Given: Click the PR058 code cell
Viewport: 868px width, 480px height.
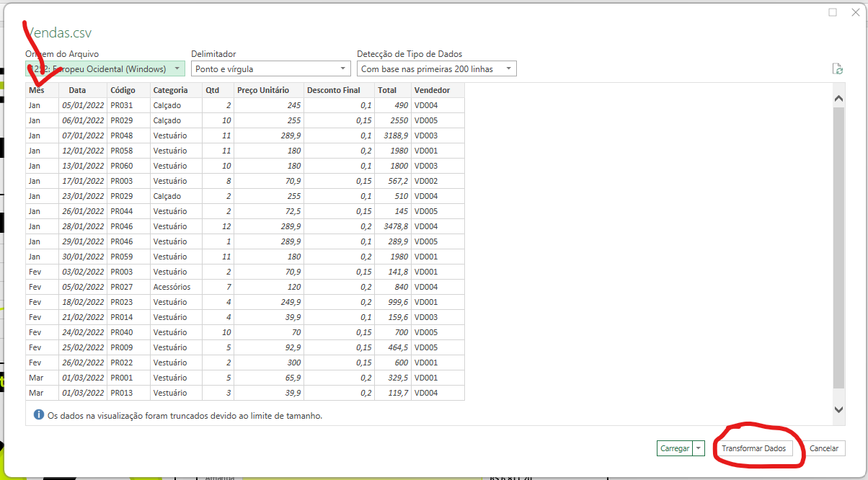Looking at the screenshot, I should coord(129,151).
